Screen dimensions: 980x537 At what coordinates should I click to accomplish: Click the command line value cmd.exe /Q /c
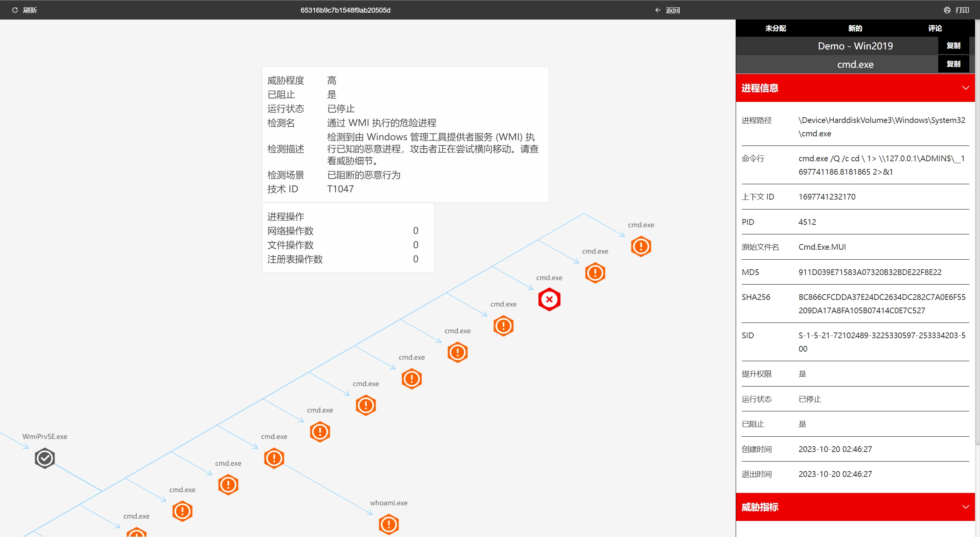(882, 165)
